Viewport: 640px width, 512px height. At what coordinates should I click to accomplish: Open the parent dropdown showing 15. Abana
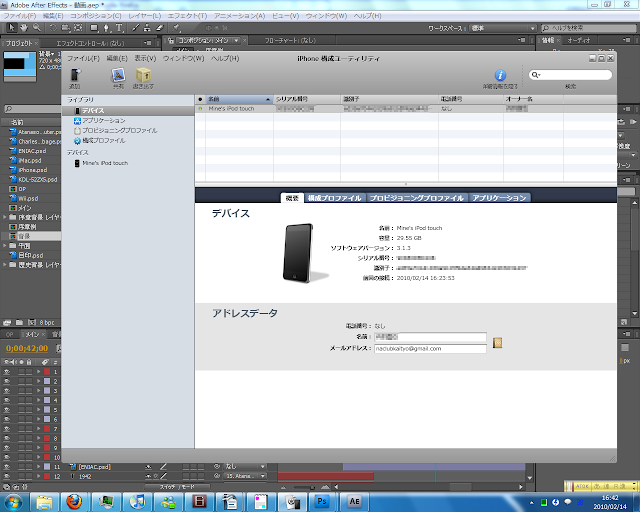point(245,476)
